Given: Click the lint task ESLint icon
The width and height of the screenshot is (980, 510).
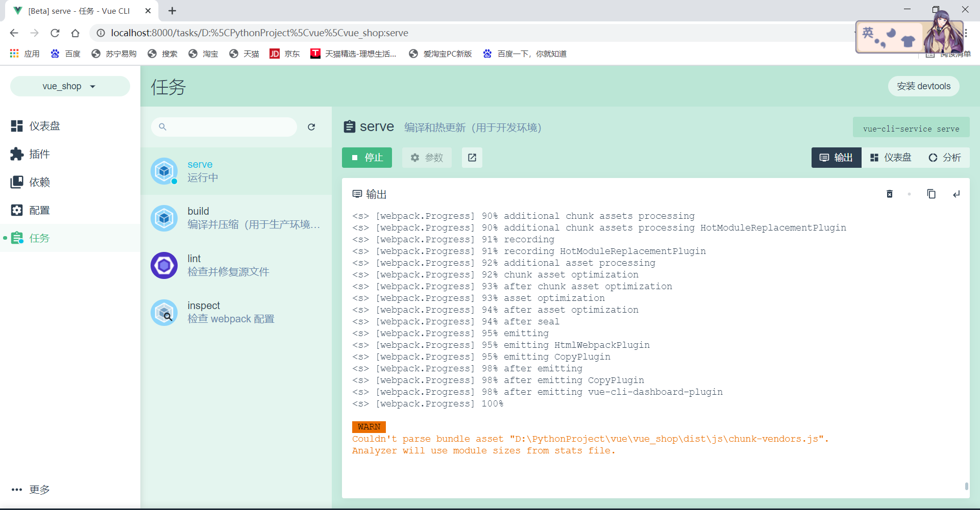Looking at the screenshot, I should 164,265.
